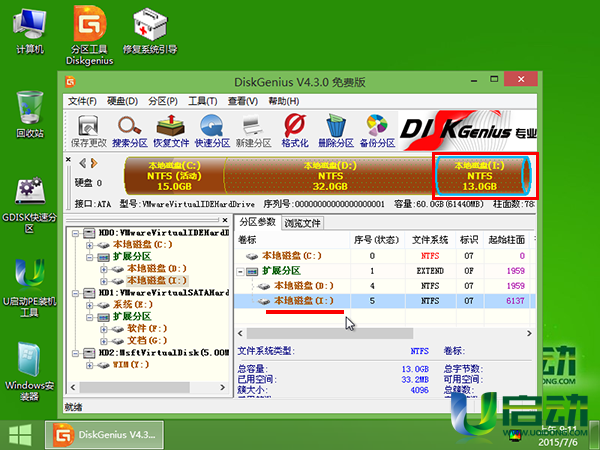Select the 格式化 format tool
Image resolution: width=600 pixels, height=450 pixels.
(x=295, y=131)
